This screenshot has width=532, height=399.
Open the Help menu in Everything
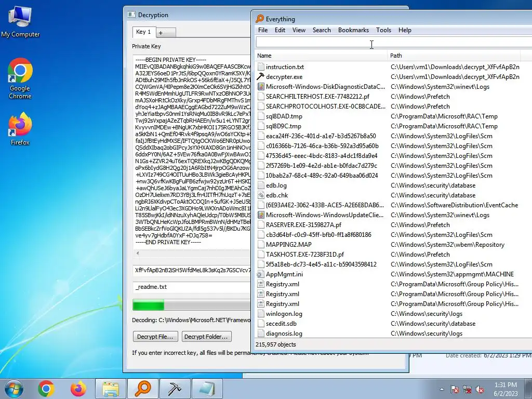(x=405, y=30)
